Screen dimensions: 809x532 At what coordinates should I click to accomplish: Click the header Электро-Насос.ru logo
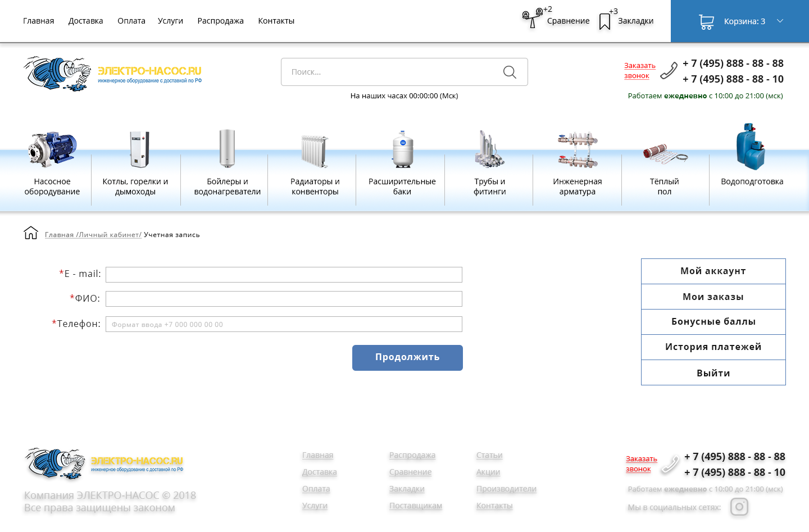(x=112, y=74)
